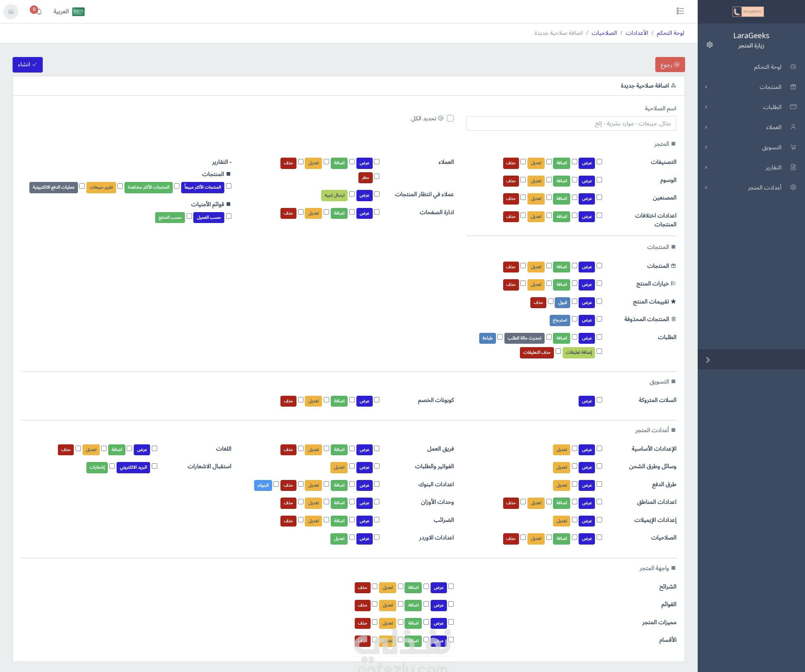Click the settings gear beside LaraGeeks
The width and height of the screenshot is (805, 672).
pyautogui.click(x=709, y=45)
